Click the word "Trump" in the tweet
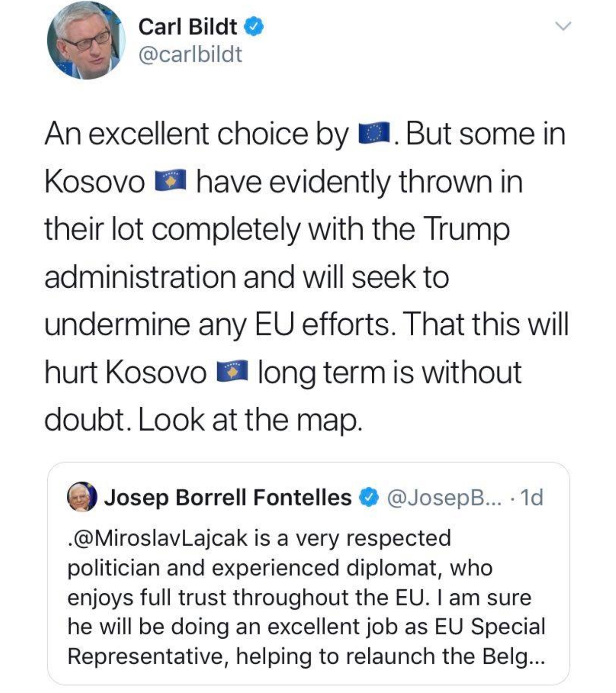616x693 pixels. pyautogui.click(x=467, y=229)
